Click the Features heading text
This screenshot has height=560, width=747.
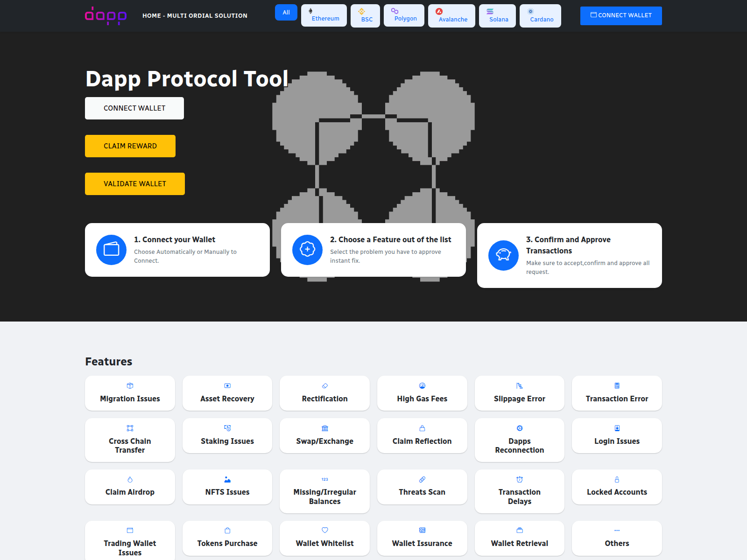[x=109, y=362]
